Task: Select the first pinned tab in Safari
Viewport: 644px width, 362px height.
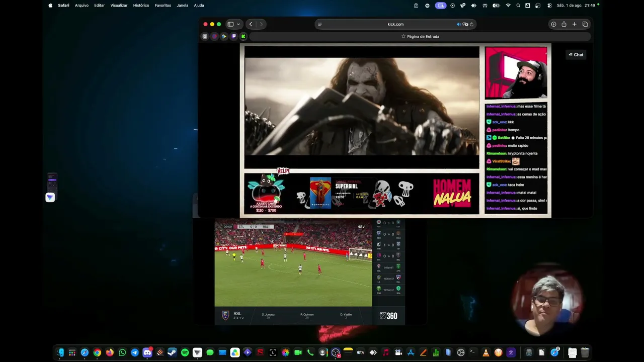Action: [205, 36]
